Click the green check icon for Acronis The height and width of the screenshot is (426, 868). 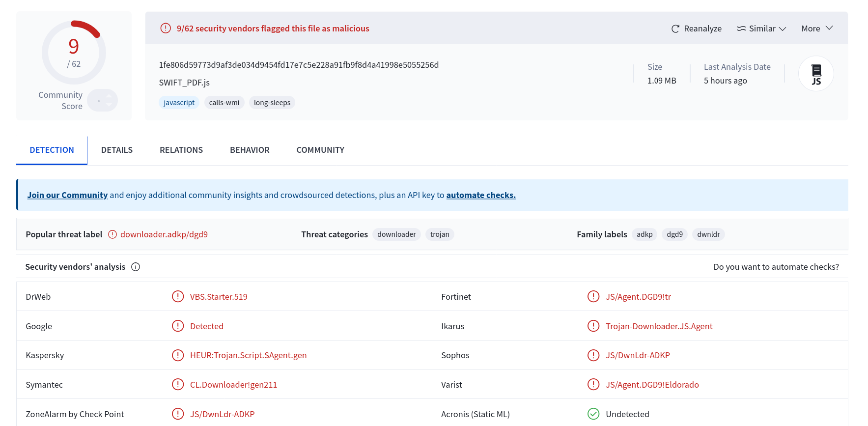tap(593, 414)
